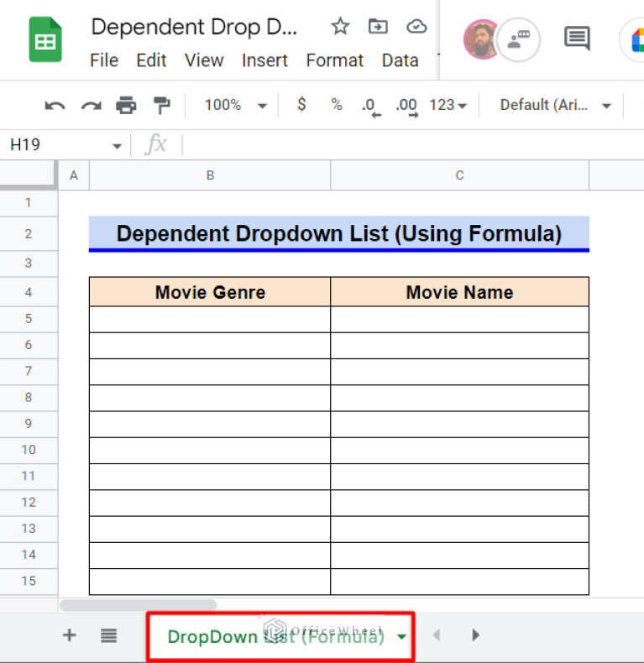The height and width of the screenshot is (663, 644).
Task: Open the Format menu
Action: click(x=334, y=60)
